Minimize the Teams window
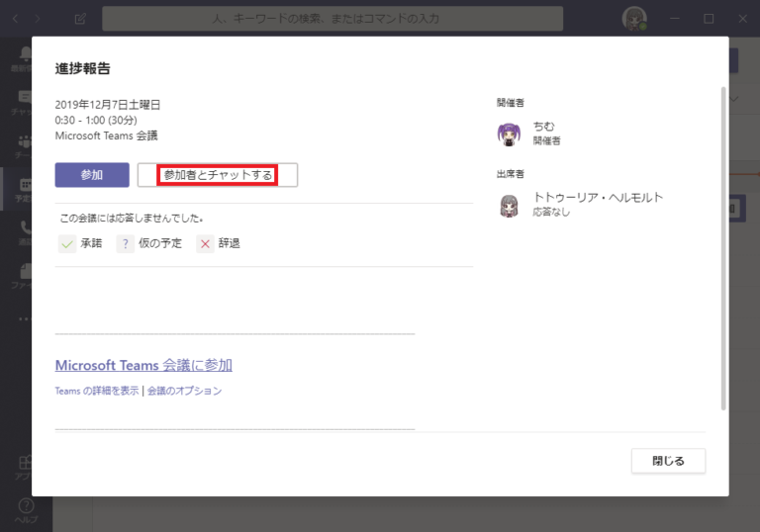Viewport: 760px width, 532px height. coord(674,19)
